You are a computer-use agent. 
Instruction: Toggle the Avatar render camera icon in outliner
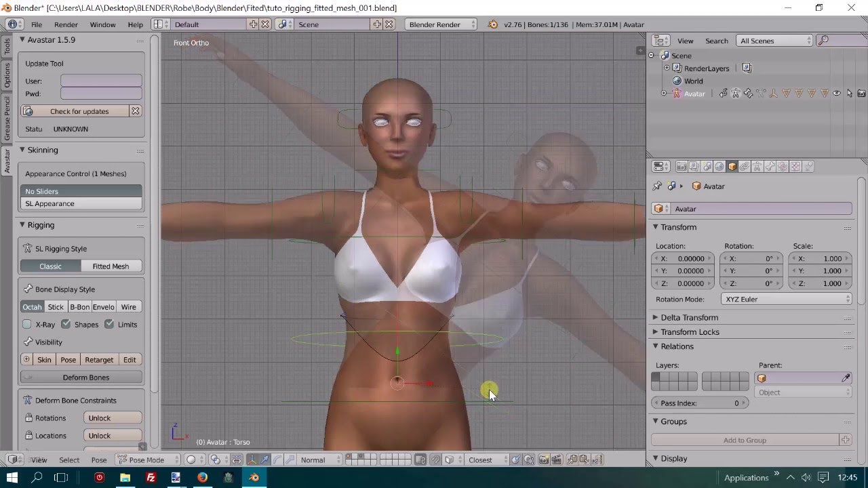(x=861, y=94)
